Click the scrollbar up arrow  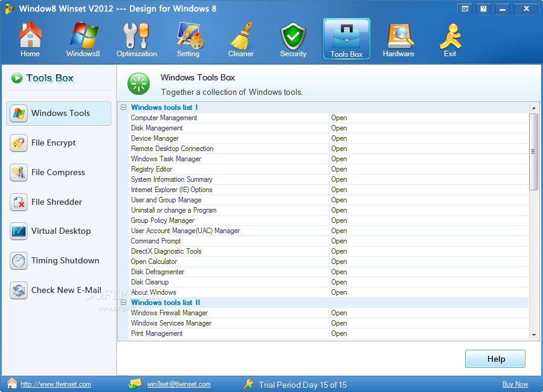click(x=534, y=108)
